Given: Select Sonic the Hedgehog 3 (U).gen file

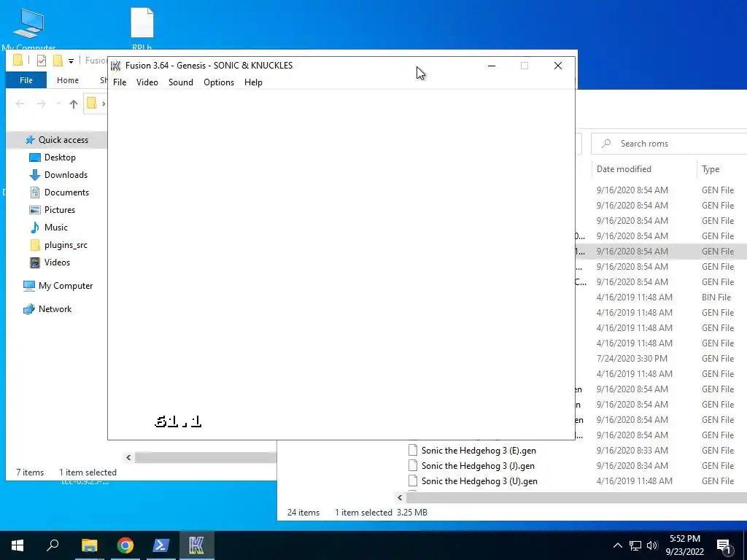Looking at the screenshot, I should tap(479, 481).
